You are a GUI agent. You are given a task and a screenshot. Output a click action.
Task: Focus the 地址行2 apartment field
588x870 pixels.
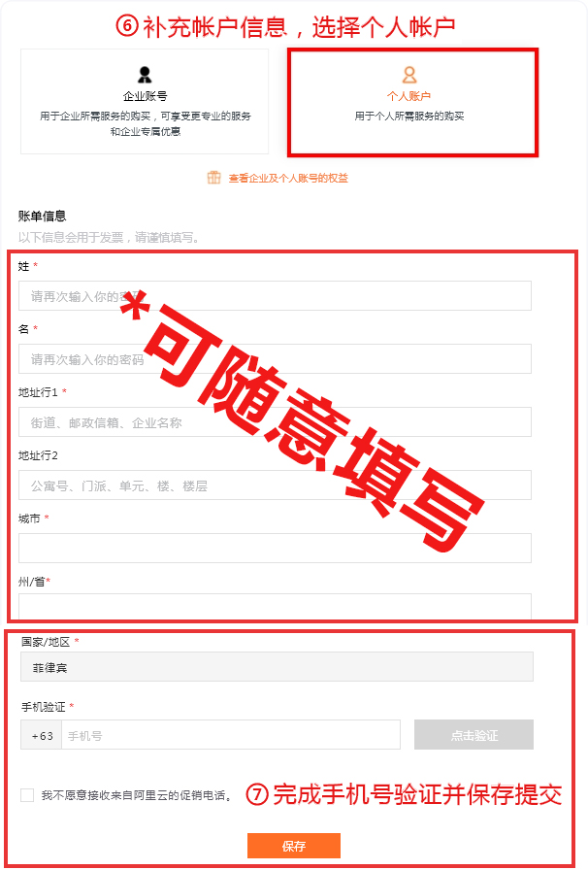pyautogui.click(x=275, y=485)
